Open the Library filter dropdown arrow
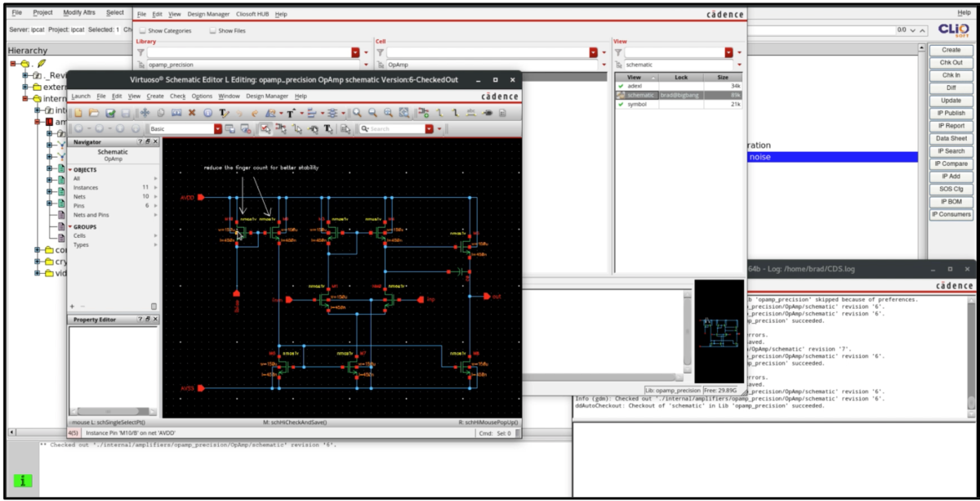The height and width of the screenshot is (501, 980). click(355, 52)
